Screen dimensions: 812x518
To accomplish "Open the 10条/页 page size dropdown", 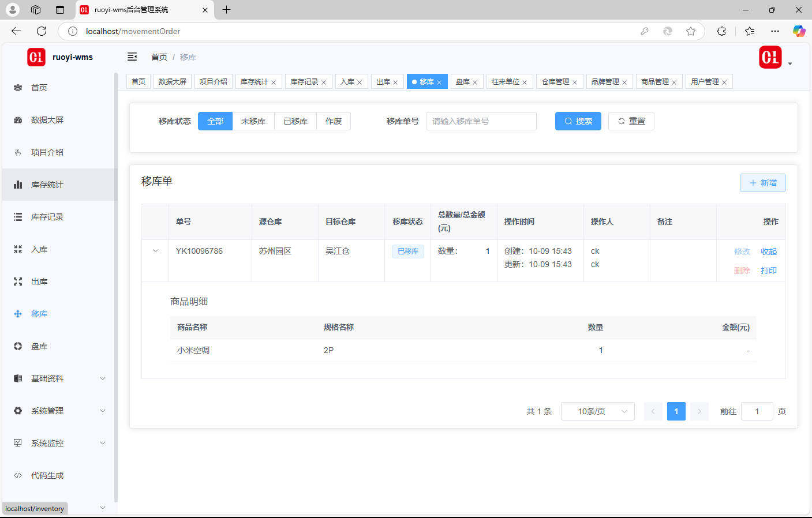I will pos(597,411).
